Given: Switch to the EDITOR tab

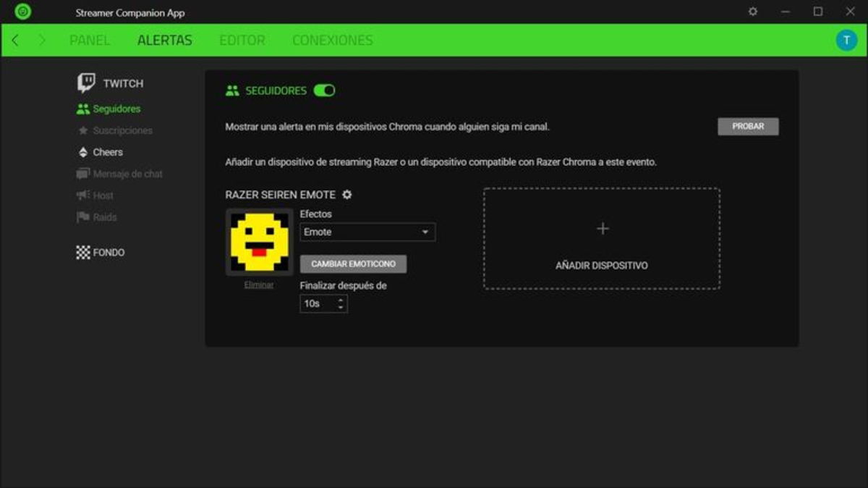Looking at the screenshot, I should click(242, 41).
